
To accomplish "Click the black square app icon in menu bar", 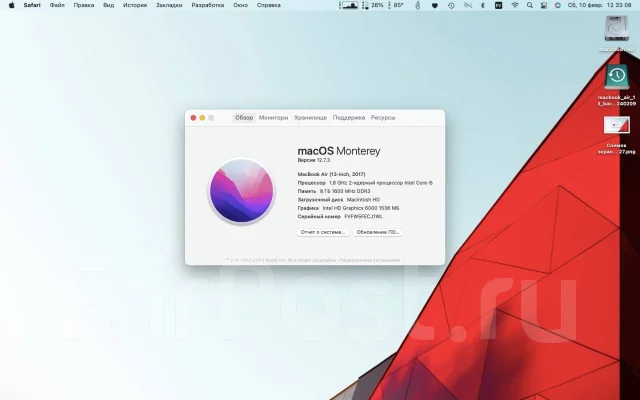I will point(498,5).
